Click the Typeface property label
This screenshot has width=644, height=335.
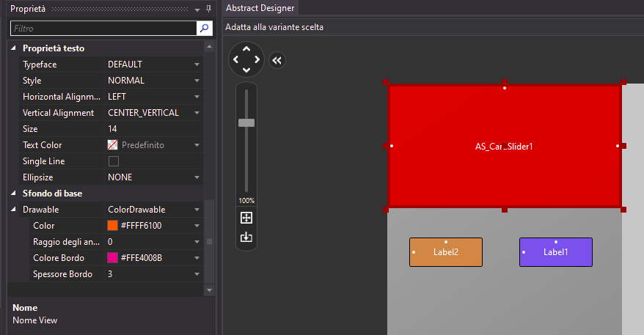coord(40,65)
